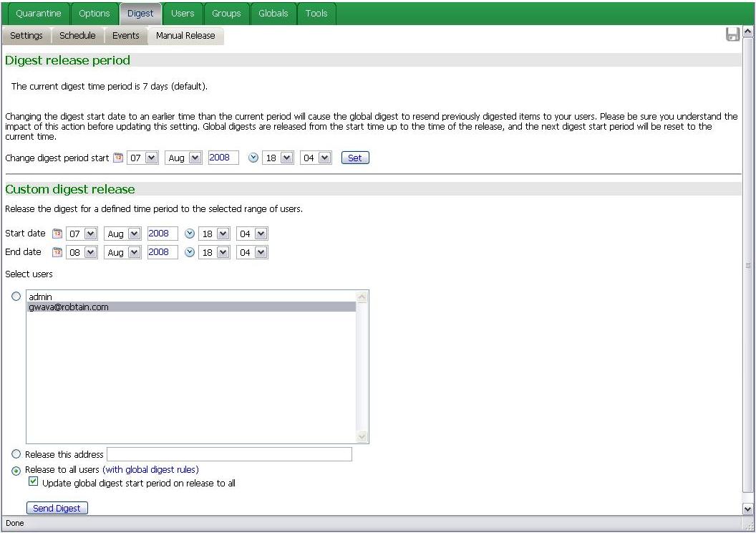Open Start date month dropdown

tap(122, 234)
